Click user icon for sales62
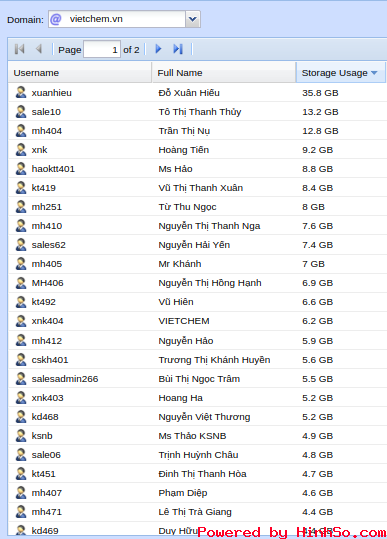 coord(21,244)
